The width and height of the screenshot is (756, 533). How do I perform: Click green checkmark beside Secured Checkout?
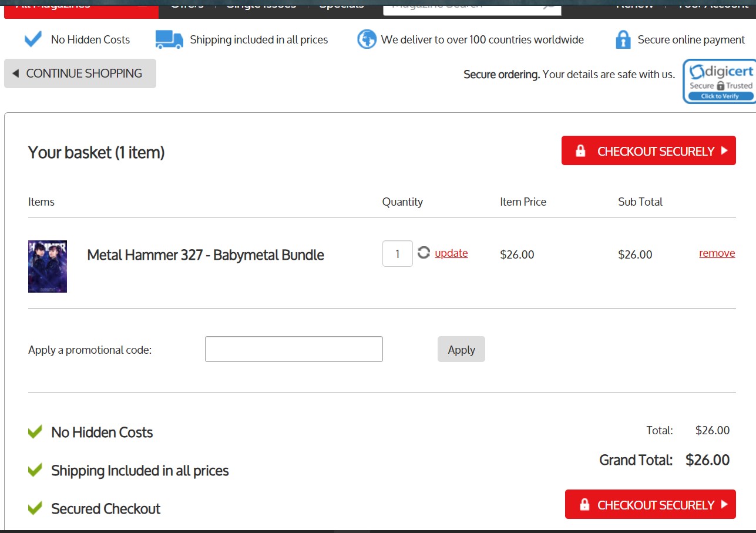point(35,508)
